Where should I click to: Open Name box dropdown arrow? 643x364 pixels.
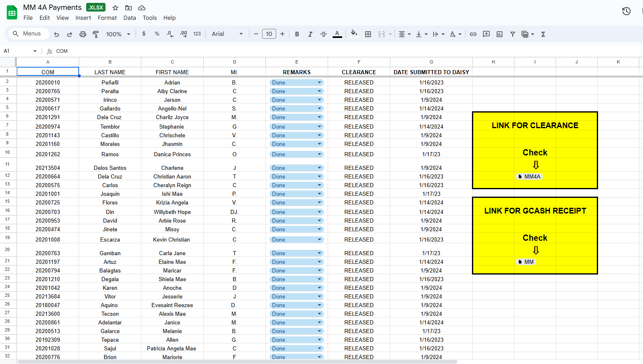[x=35, y=51]
